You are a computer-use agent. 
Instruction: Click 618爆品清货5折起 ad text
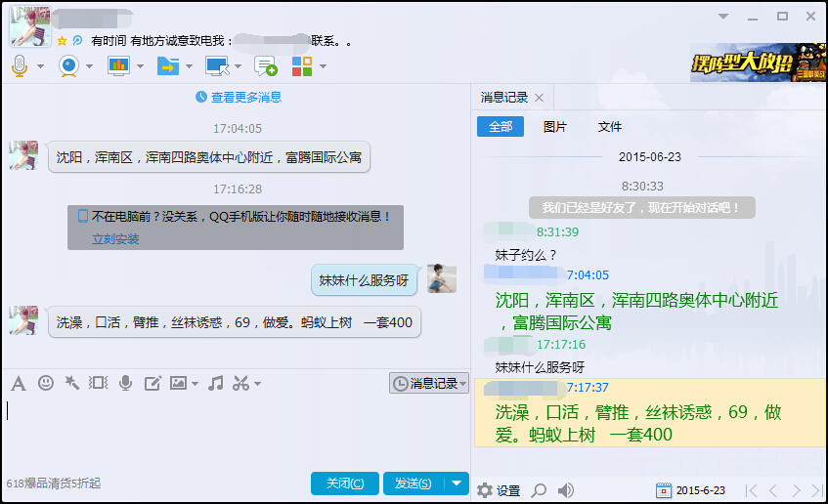point(54,483)
